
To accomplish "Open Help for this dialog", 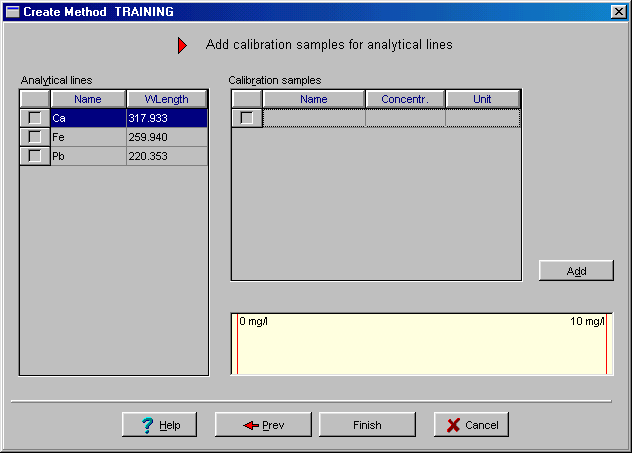I will [x=160, y=424].
